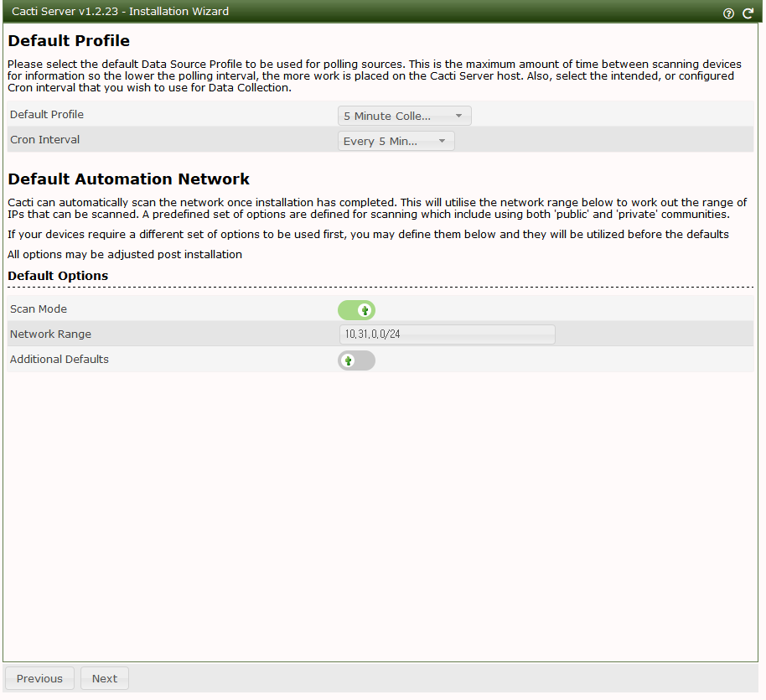Image resolution: width=766 pixels, height=700 pixels.
Task: Open the Default Profile dropdown
Action: [x=405, y=116]
